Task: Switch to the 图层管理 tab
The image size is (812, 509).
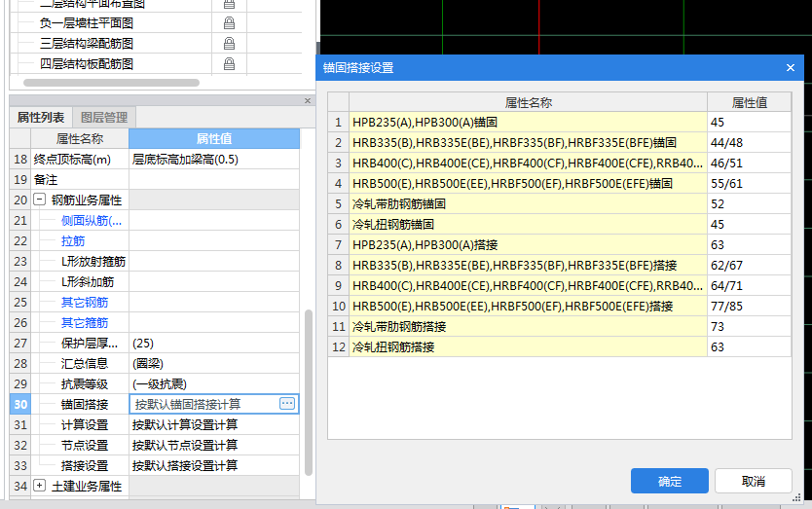Action: 104,118
